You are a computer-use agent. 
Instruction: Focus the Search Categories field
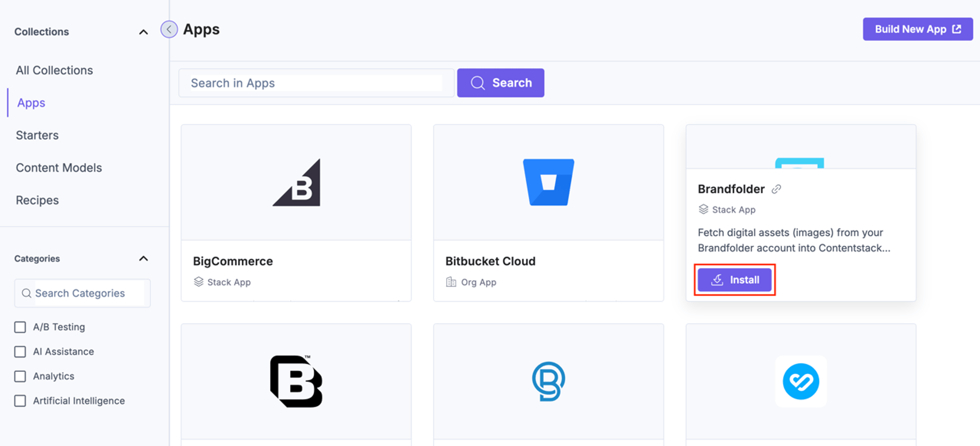[x=82, y=293]
